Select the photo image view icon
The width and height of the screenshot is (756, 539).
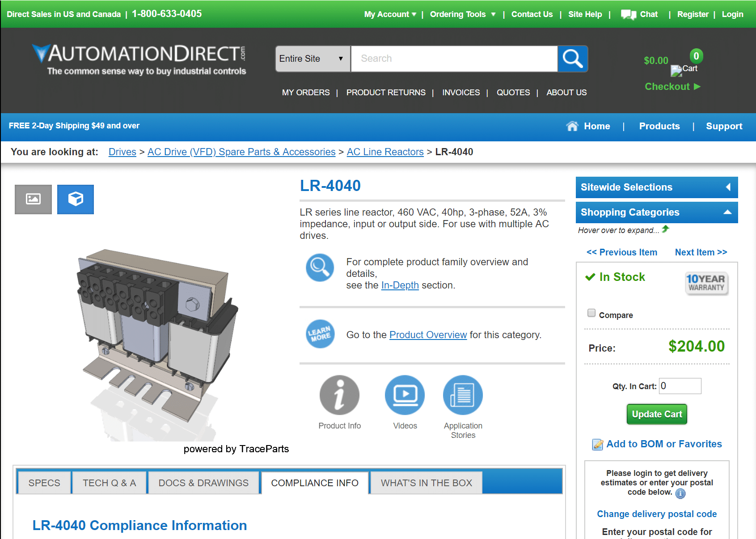point(33,199)
